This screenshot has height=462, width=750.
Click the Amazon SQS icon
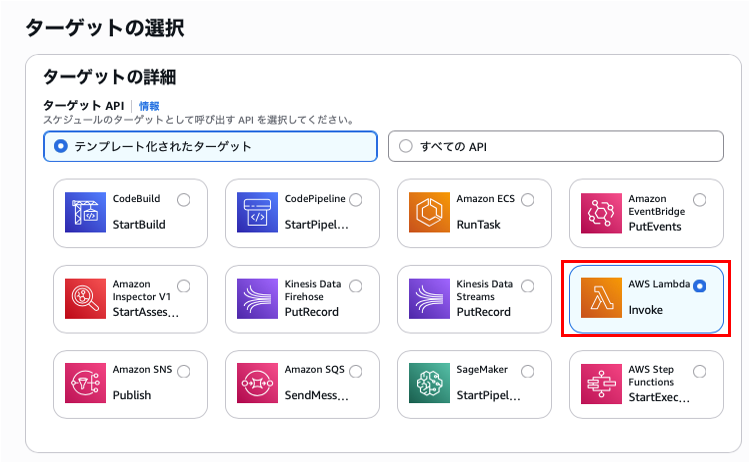tap(257, 383)
